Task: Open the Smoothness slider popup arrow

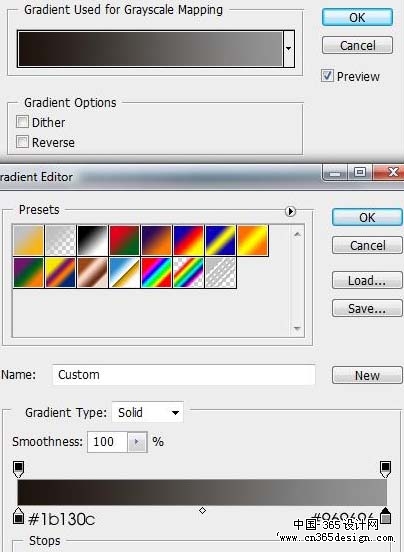Action: click(x=137, y=442)
